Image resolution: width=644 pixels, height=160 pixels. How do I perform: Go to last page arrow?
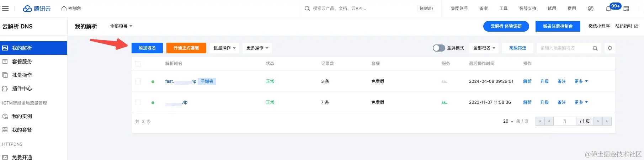coord(607,121)
